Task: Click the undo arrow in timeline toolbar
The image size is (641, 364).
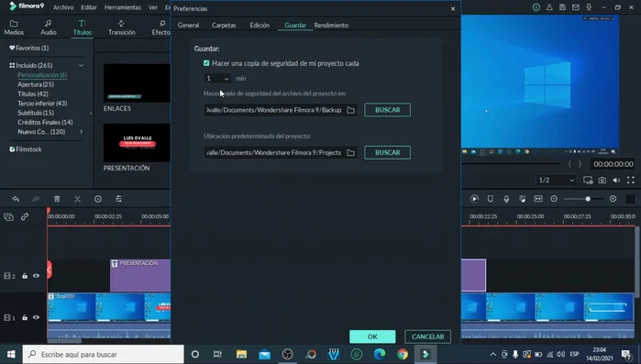Action: coord(16,199)
